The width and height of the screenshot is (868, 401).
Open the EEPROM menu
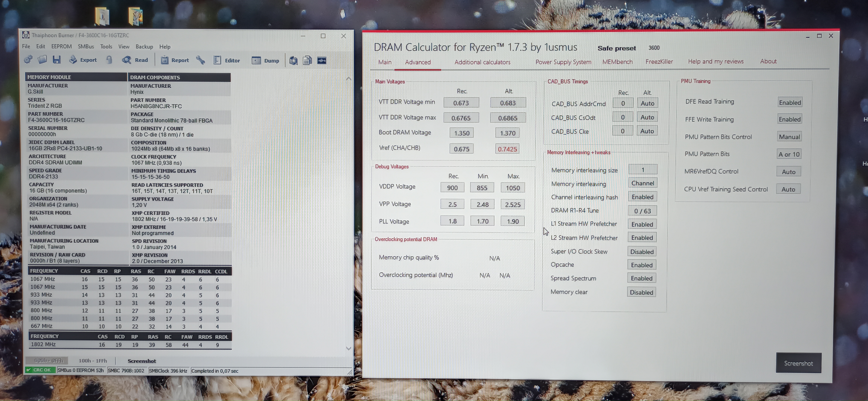coord(61,47)
